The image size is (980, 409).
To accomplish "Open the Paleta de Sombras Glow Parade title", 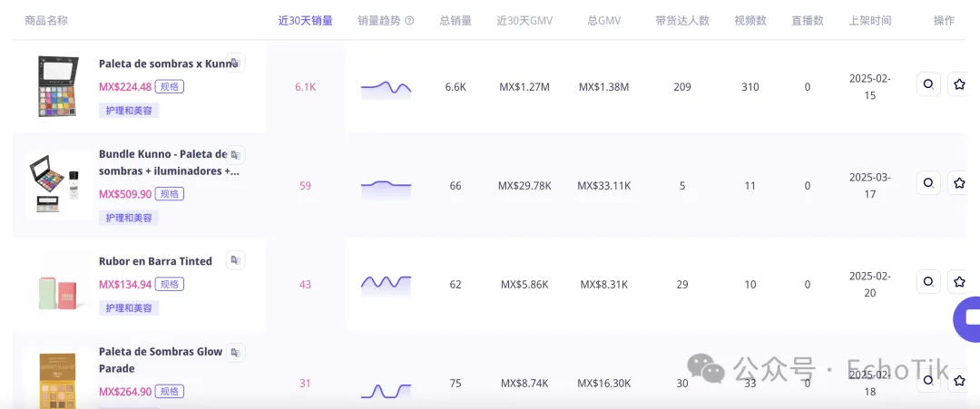I will point(161,360).
